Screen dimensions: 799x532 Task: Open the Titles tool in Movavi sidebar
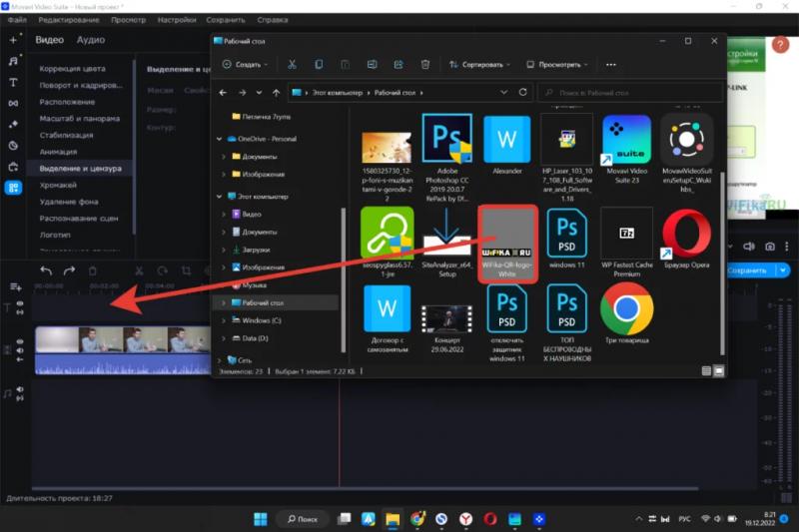13,82
